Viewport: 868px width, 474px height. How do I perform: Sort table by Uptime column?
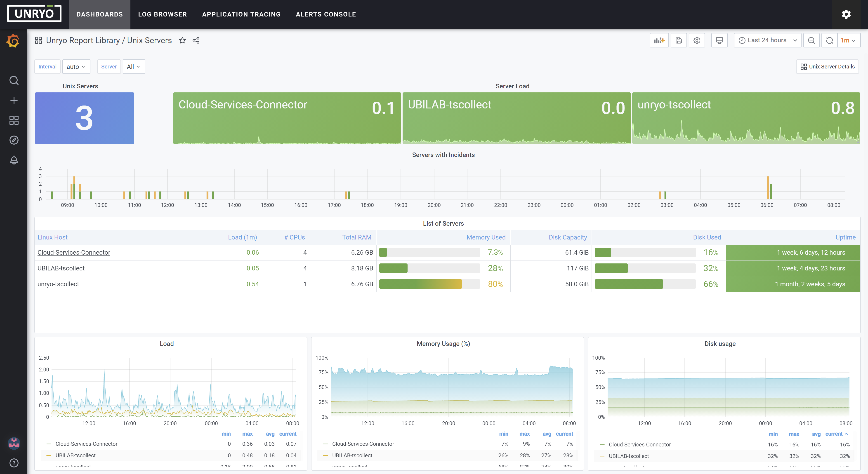tap(845, 237)
